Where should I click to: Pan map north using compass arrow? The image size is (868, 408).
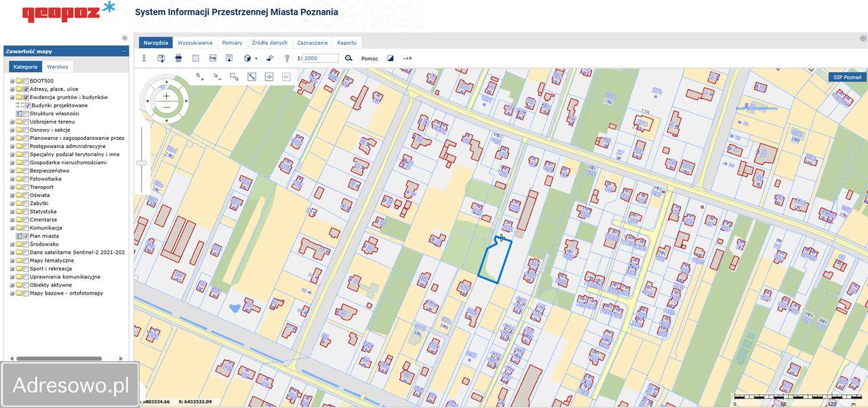coord(167,81)
